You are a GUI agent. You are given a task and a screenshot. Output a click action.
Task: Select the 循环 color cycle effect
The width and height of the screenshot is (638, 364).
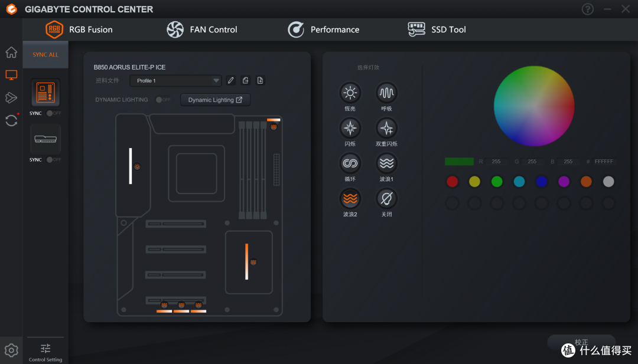[x=350, y=163]
